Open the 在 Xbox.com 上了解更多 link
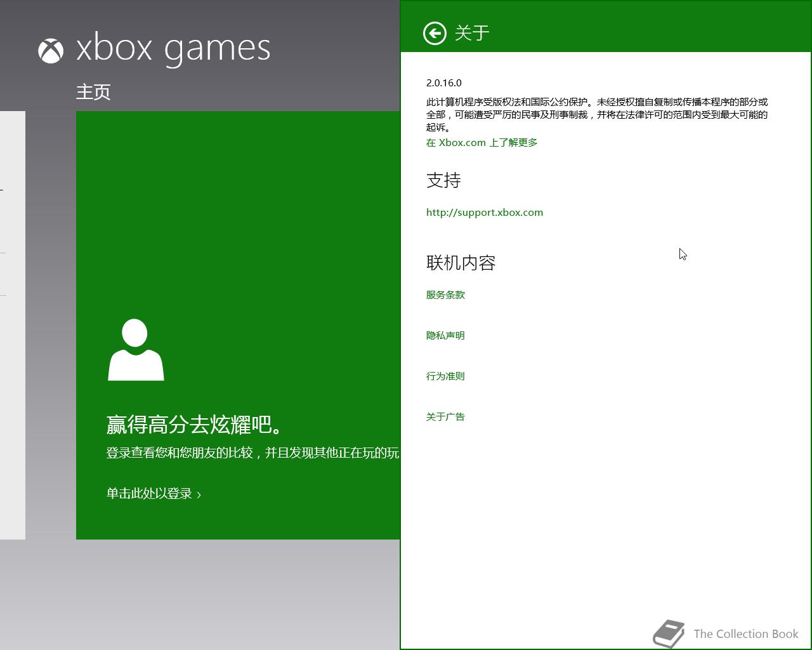The width and height of the screenshot is (812, 650). coord(482,143)
